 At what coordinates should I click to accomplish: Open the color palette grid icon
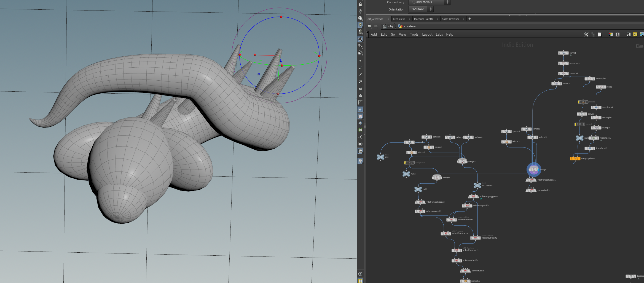[611, 35]
